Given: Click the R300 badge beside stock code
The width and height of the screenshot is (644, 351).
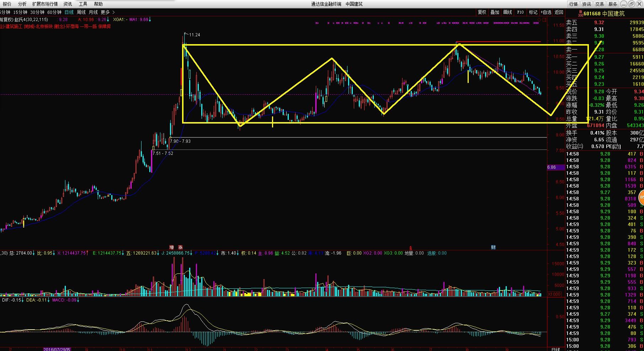Looking at the screenshot, I should [580, 14].
